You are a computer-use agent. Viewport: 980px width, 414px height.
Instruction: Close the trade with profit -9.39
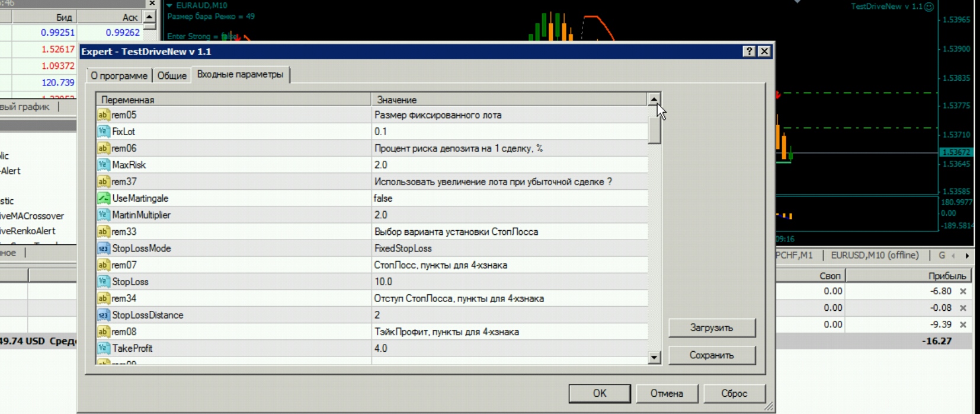pyautogui.click(x=963, y=324)
